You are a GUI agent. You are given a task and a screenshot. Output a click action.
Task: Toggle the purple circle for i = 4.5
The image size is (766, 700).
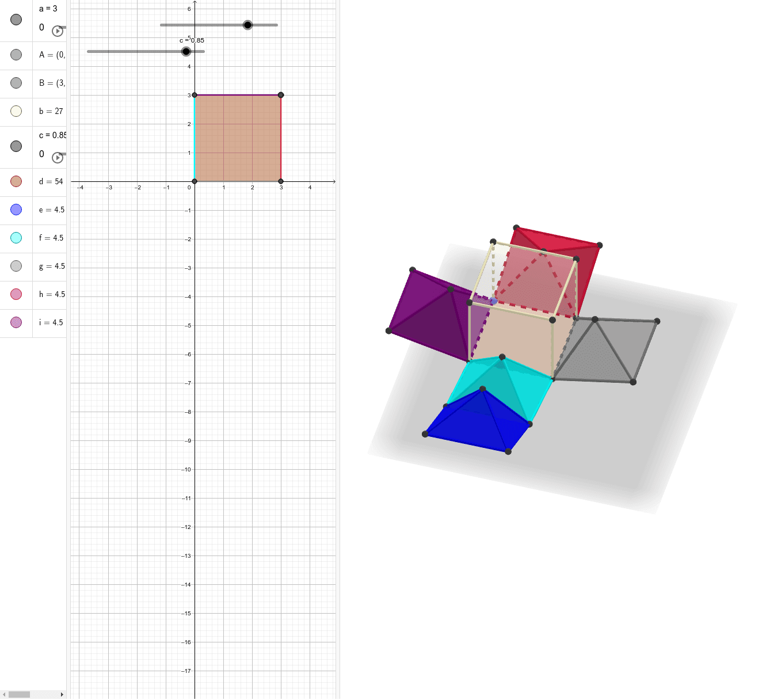(16, 322)
